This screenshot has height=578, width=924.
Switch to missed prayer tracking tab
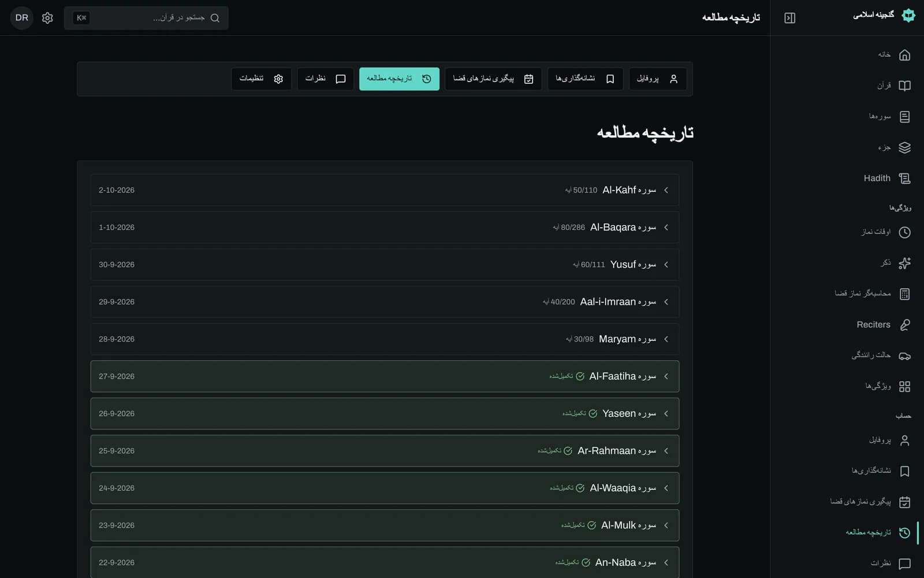point(493,79)
